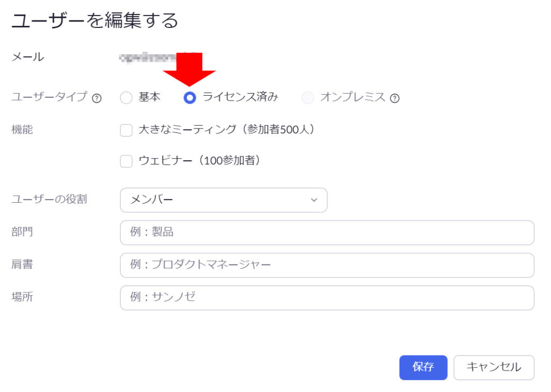Focus the 肩書 text field
The image size is (551, 392).
pyautogui.click(x=327, y=265)
